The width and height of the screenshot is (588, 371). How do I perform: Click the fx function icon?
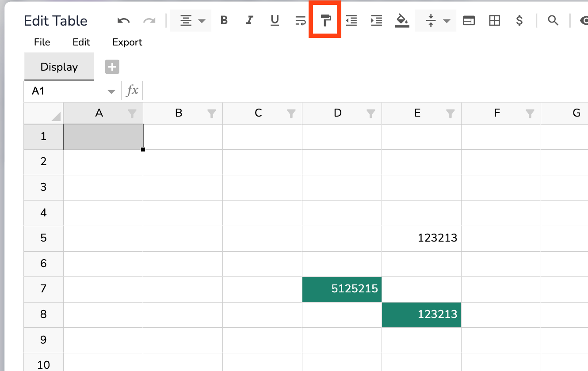pyautogui.click(x=132, y=91)
